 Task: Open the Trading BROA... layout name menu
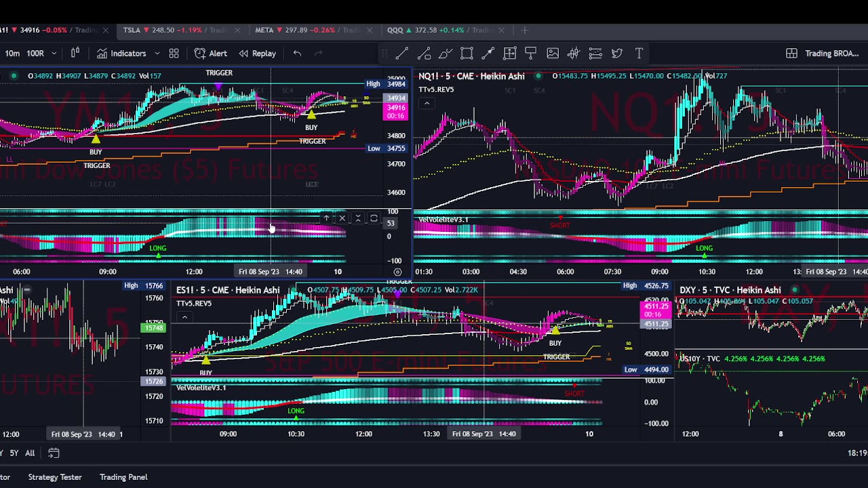click(832, 54)
